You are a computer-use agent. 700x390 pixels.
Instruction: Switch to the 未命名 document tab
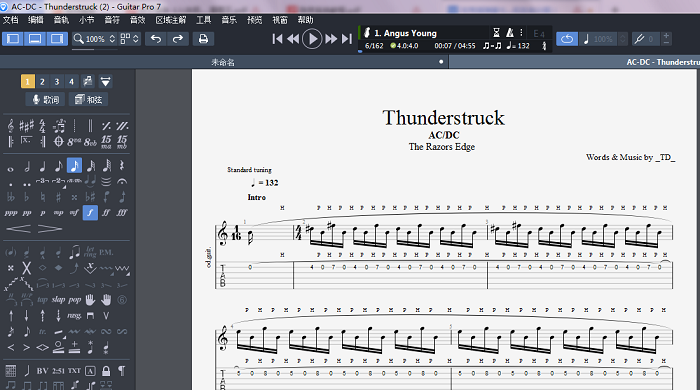click(x=223, y=62)
